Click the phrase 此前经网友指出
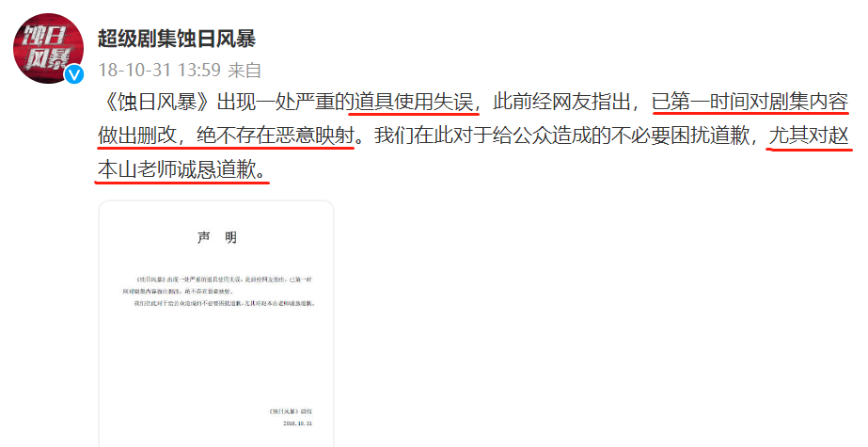The width and height of the screenshot is (868, 447). [561, 103]
